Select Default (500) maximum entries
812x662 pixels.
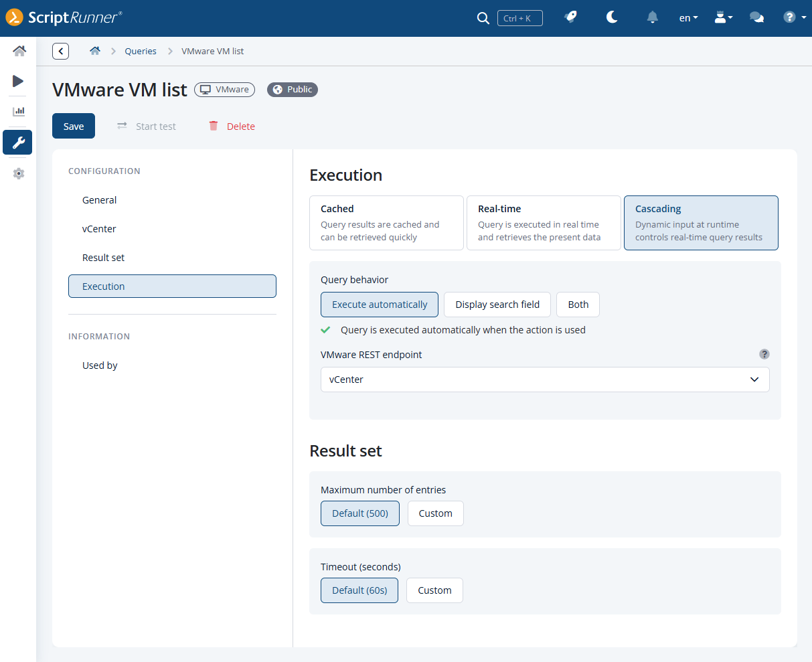coord(360,513)
